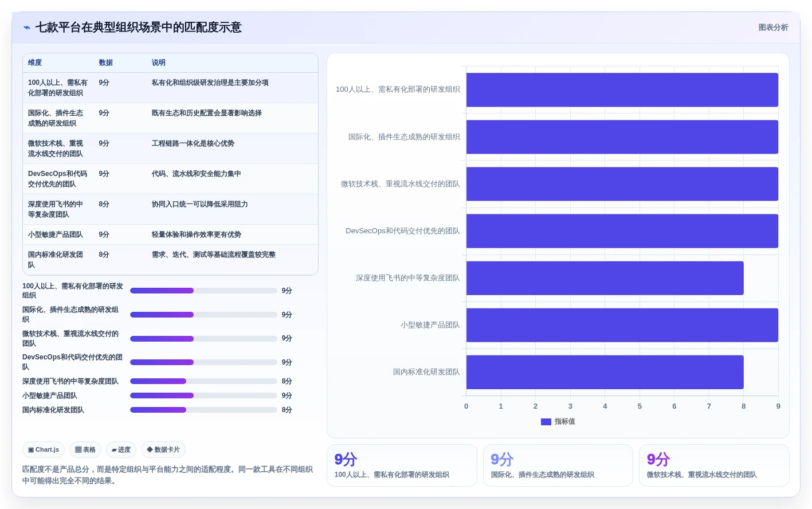Click the description 协同入口统一可以降低采用阻力
The height and width of the screenshot is (509, 812).
pyautogui.click(x=200, y=204)
